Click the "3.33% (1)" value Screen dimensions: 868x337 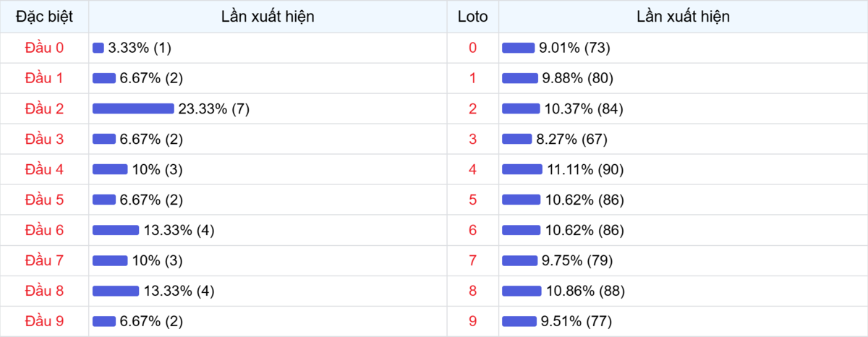pos(140,48)
